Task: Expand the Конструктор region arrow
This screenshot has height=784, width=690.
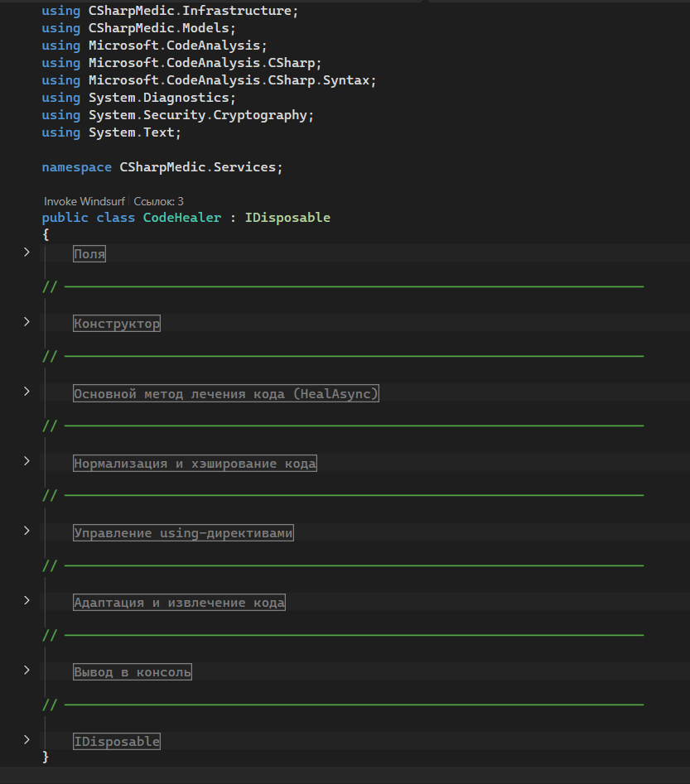Action: coord(27,321)
